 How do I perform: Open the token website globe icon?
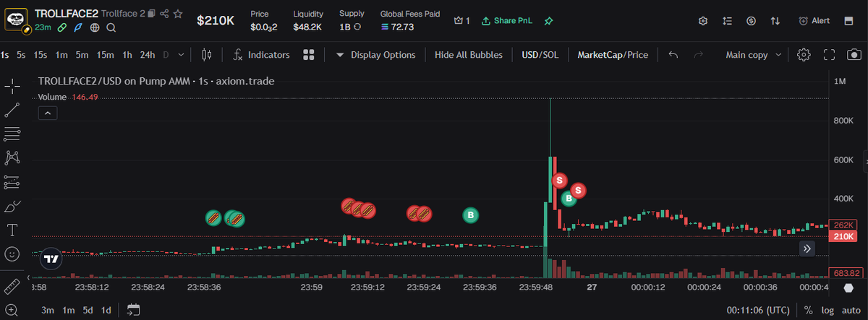tap(95, 27)
